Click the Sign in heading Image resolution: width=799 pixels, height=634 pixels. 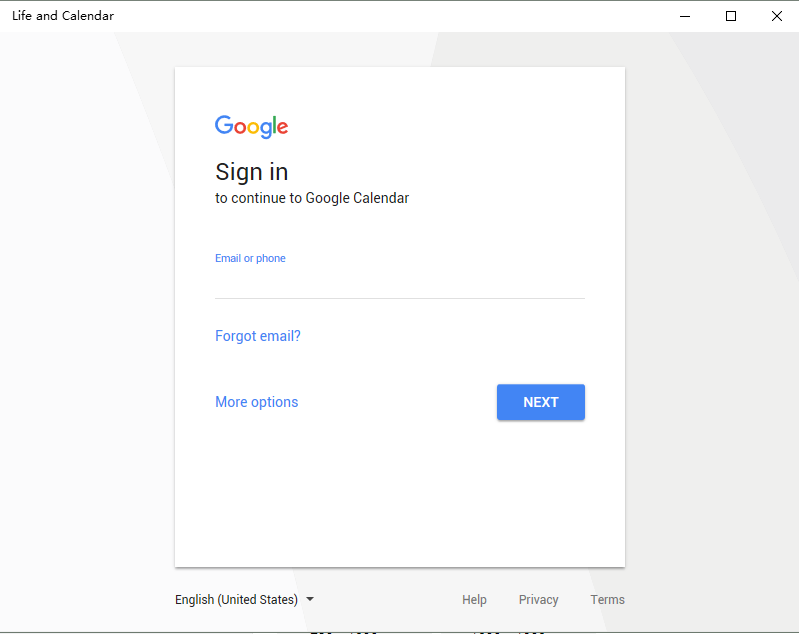tap(252, 172)
